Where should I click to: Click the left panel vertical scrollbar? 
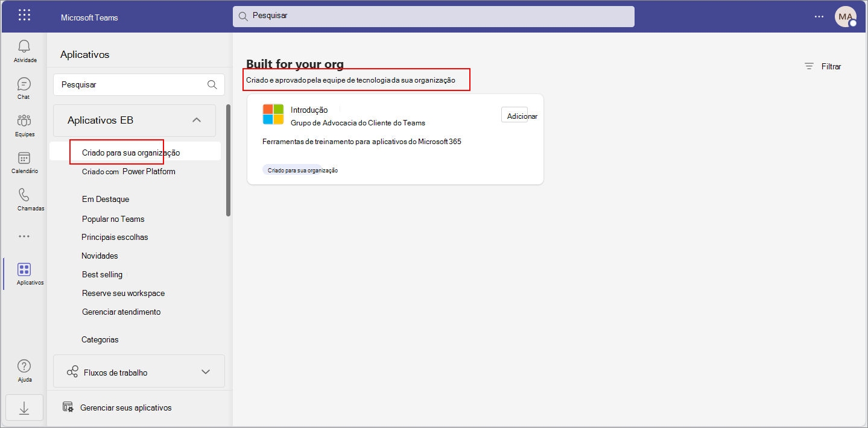point(228,160)
